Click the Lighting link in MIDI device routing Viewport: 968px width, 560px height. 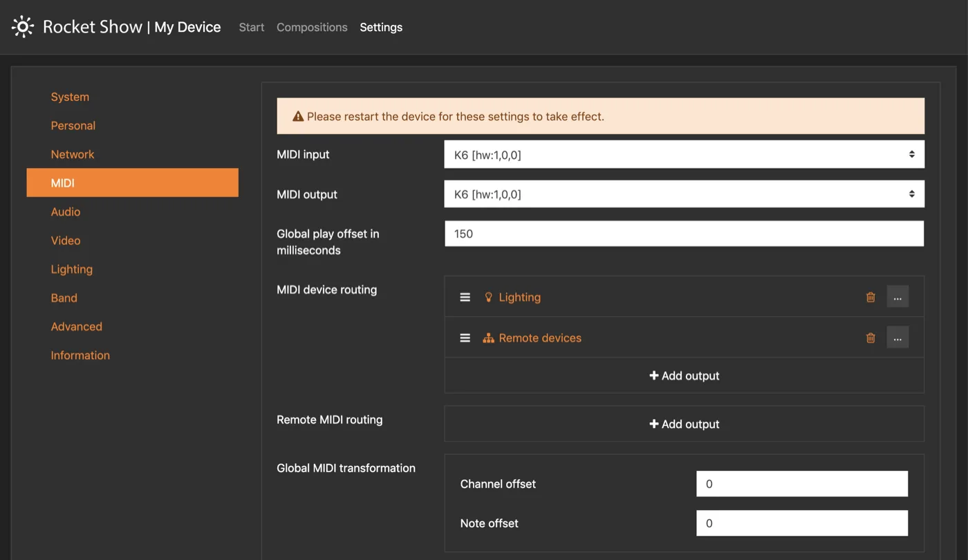[x=520, y=297]
